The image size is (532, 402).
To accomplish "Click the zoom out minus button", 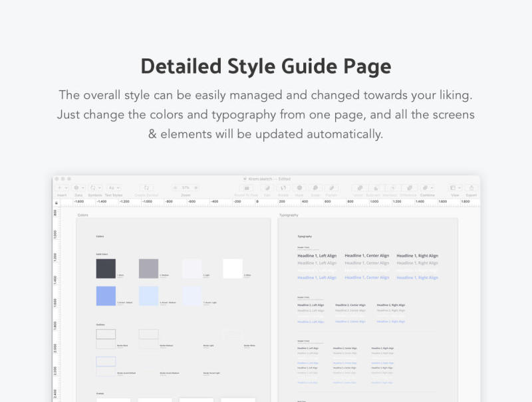I will [x=176, y=188].
